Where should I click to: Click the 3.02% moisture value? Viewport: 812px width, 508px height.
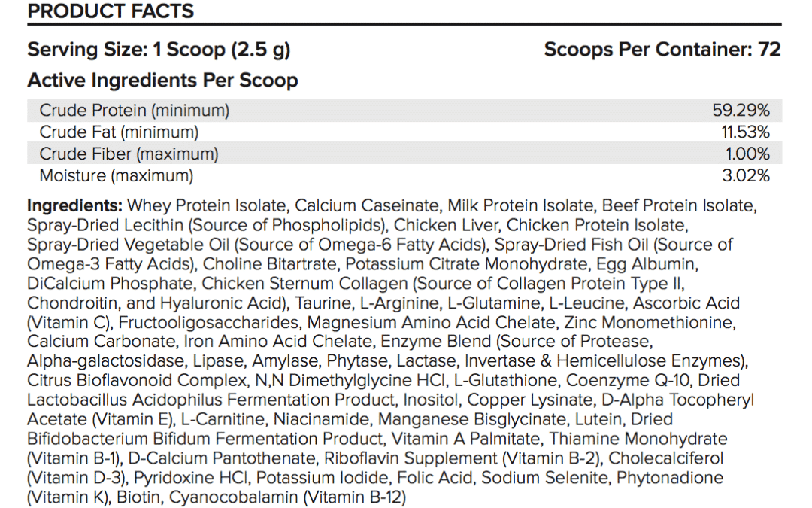point(746,175)
